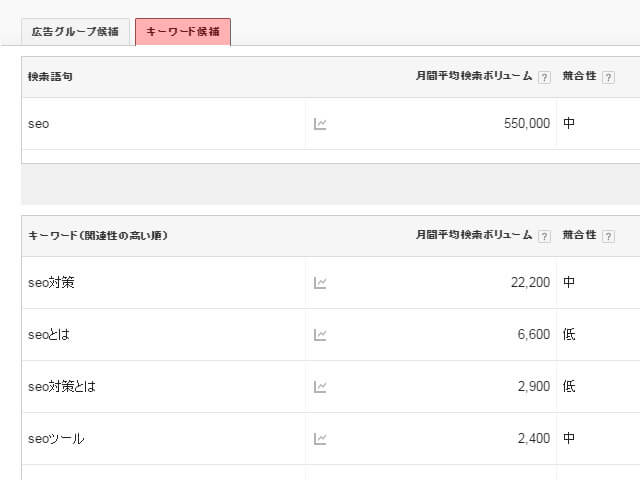The width and height of the screenshot is (640, 480).
Task: Click the 550,000 search volume value
Action: pos(527,123)
